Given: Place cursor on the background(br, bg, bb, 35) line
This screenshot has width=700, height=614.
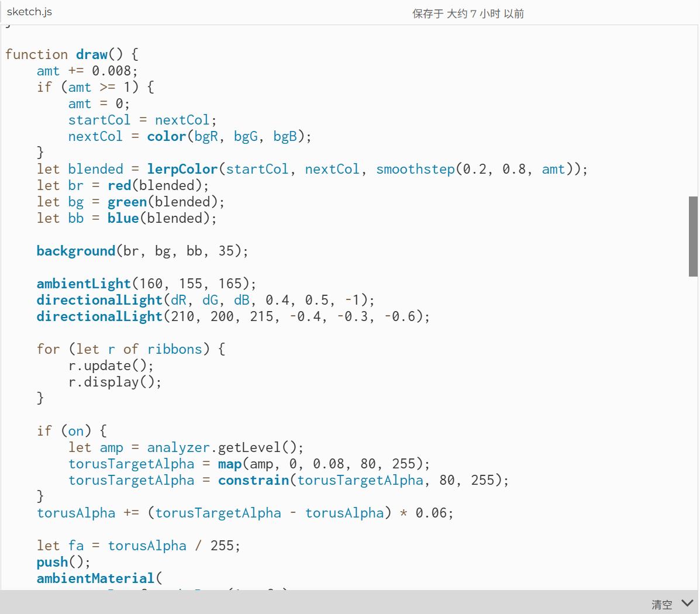Looking at the screenshot, I should (x=142, y=250).
